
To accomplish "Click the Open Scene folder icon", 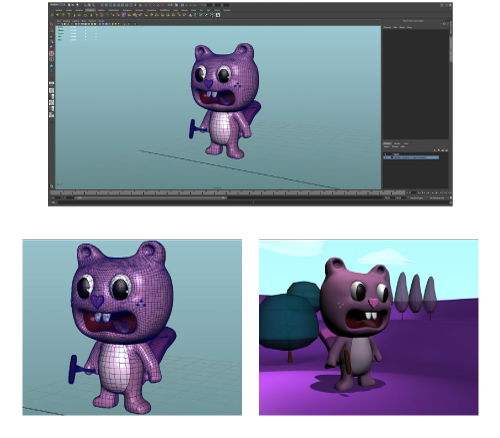I will coord(73,5).
